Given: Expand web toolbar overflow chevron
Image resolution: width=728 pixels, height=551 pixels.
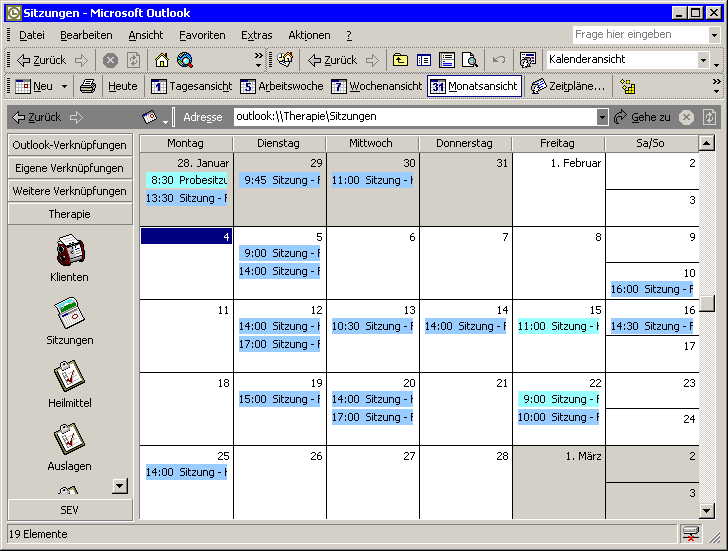Looking at the screenshot, I should (259, 60).
